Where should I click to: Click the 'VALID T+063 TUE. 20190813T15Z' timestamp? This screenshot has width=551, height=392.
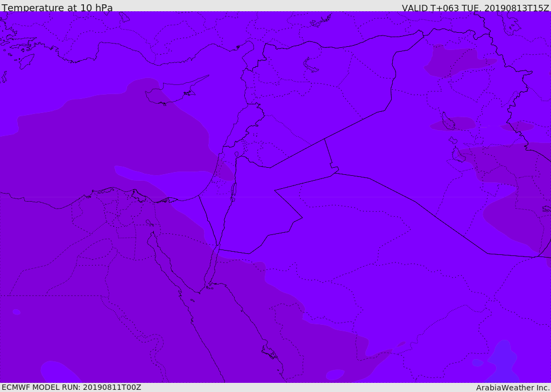click(475, 8)
